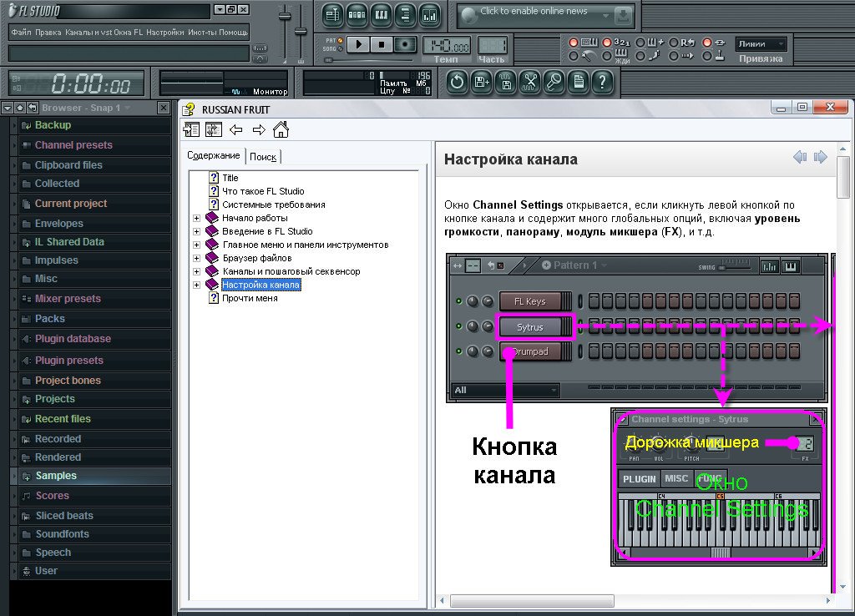Switch to the 'Поиск' tab
The image size is (855, 616).
[263, 157]
